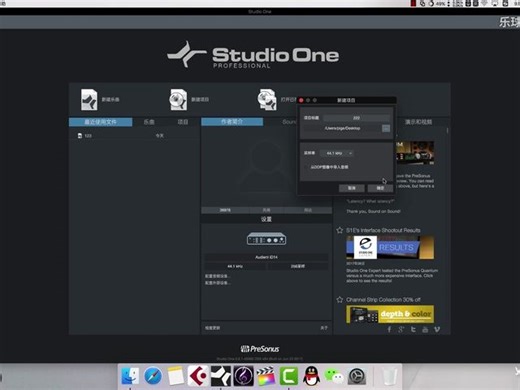Close the new project dialog

pyautogui.click(x=301, y=100)
